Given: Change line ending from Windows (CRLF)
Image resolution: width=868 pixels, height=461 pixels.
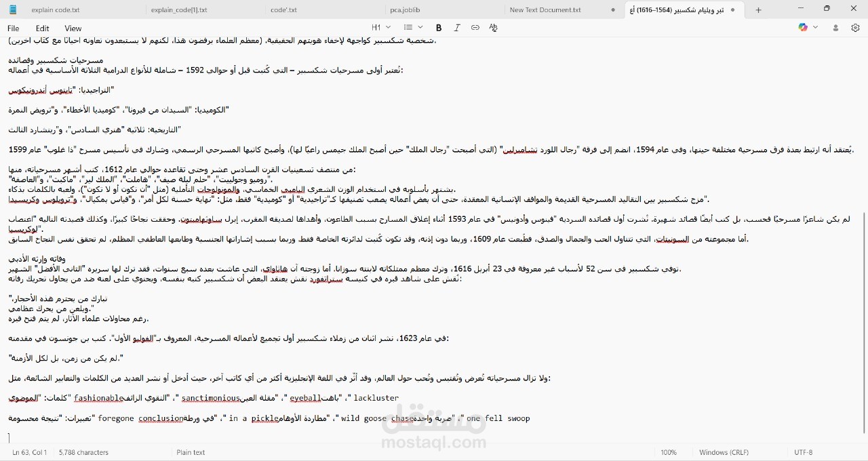Looking at the screenshot, I should [x=724, y=452].
